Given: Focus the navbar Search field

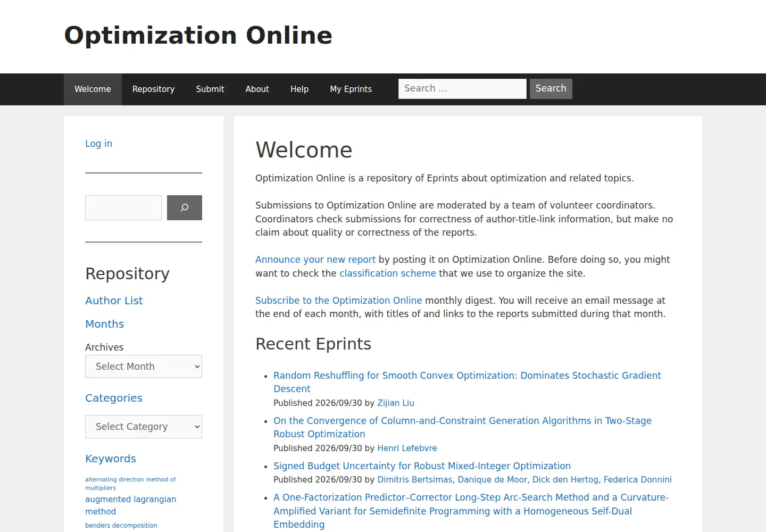Looking at the screenshot, I should click(x=462, y=89).
